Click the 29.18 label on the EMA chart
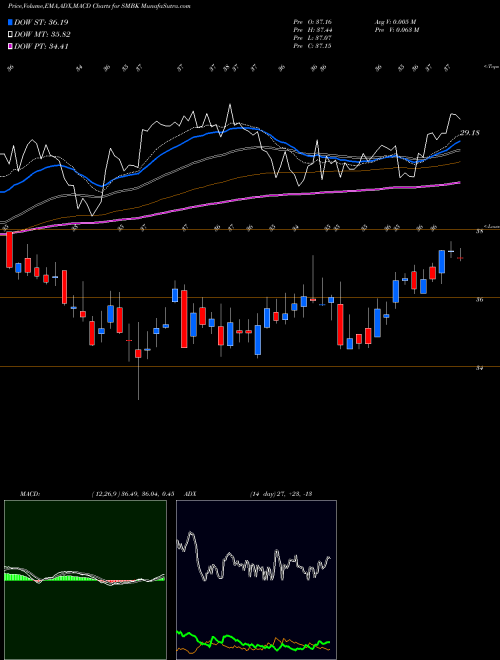This screenshot has height=660, width=500. [x=470, y=133]
